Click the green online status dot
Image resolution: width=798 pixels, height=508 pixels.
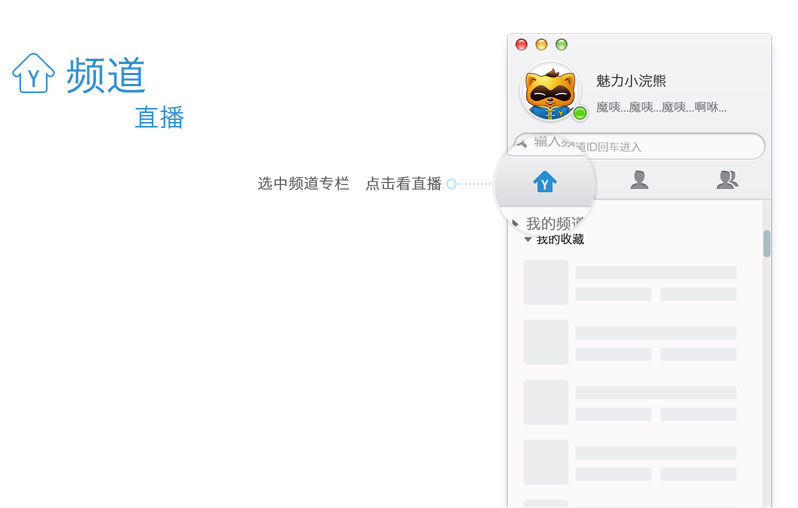tap(580, 113)
